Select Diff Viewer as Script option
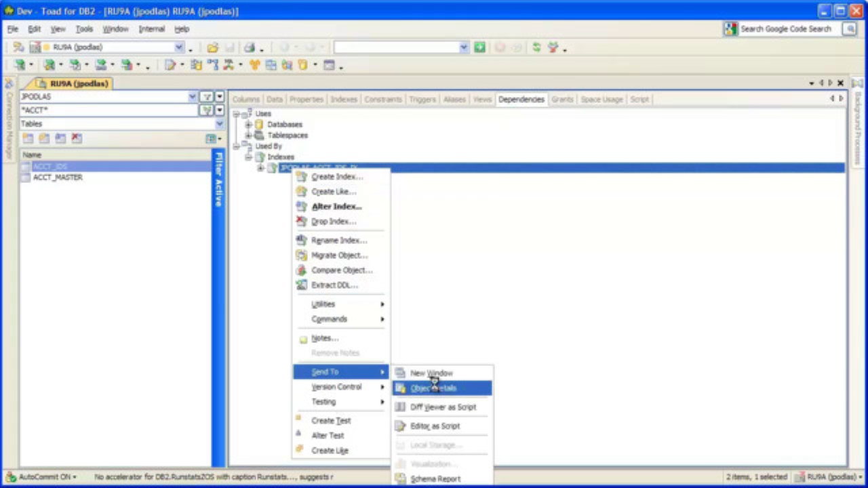 coord(443,407)
